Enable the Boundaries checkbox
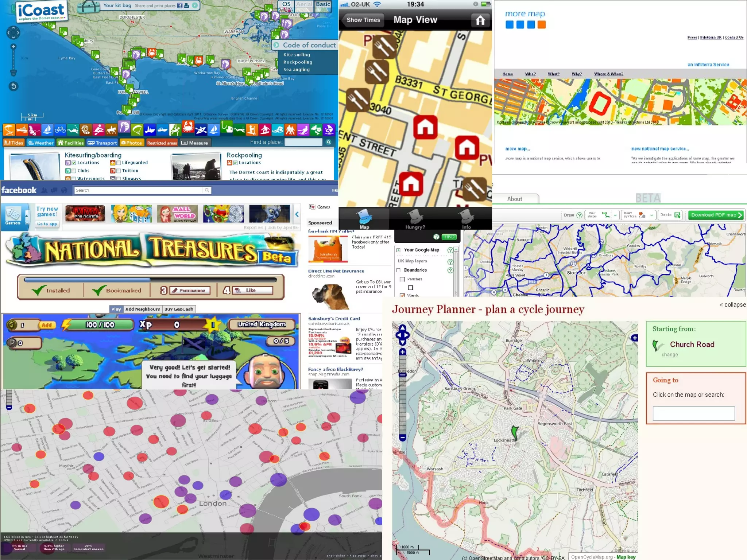The image size is (747, 560). (398, 270)
